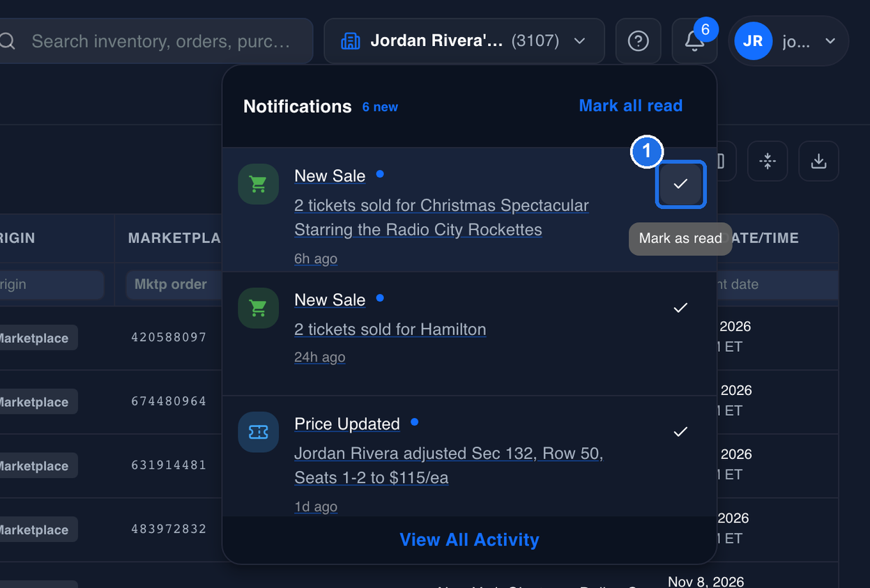Focus the search inventory, orders field

[155, 41]
